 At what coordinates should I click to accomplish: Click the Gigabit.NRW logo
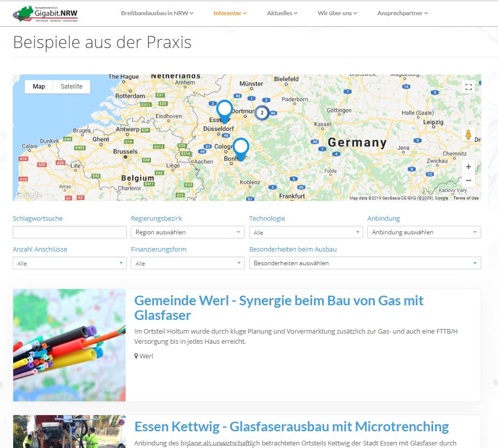tap(46, 14)
